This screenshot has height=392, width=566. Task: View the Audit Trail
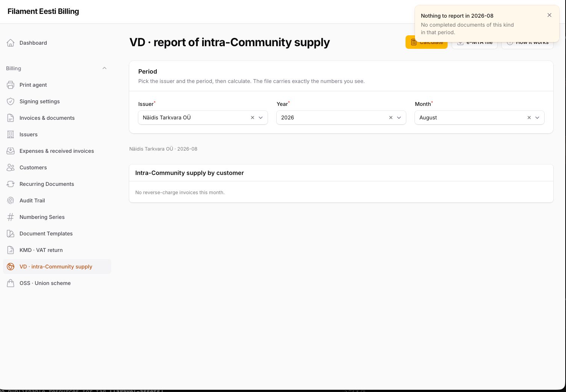(x=57, y=201)
